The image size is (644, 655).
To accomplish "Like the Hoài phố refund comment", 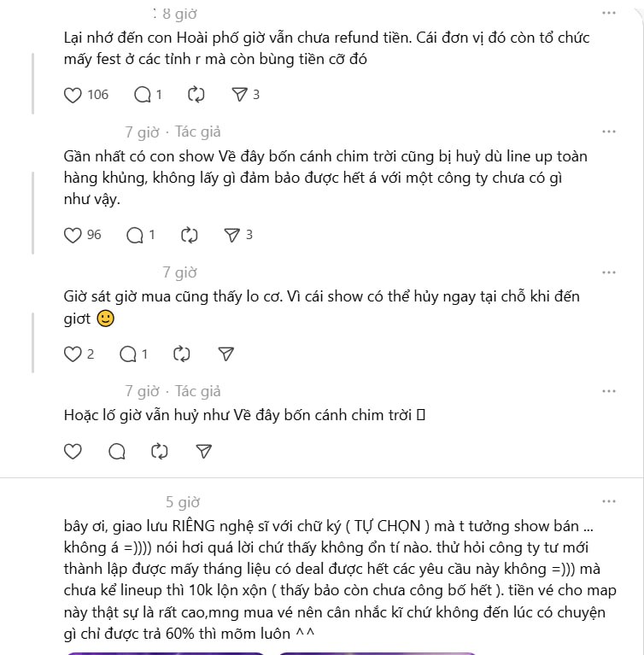I will click(73, 95).
